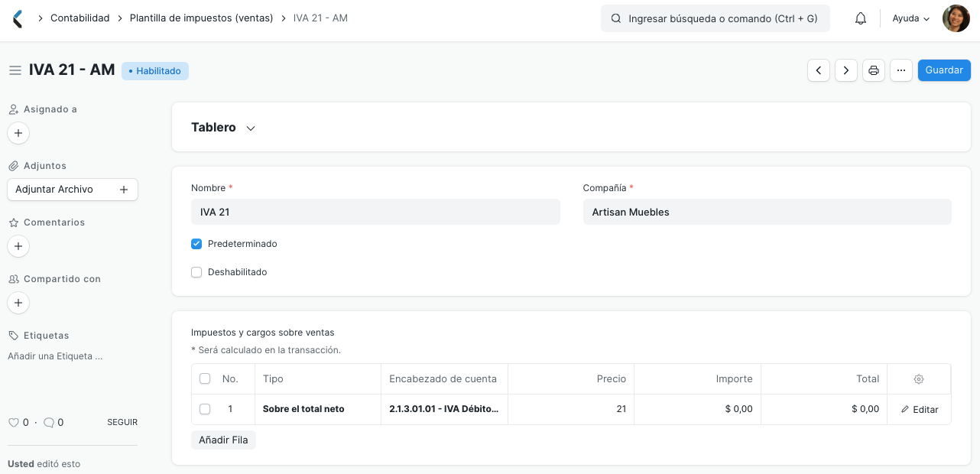Add a row with Añadir Fila
This screenshot has width=980, height=474.
point(223,440)
